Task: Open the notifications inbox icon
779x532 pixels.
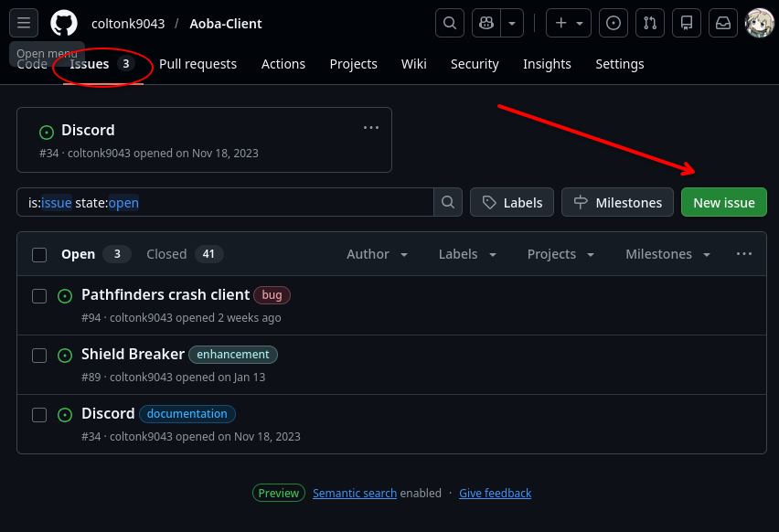Action: (723, 23)
